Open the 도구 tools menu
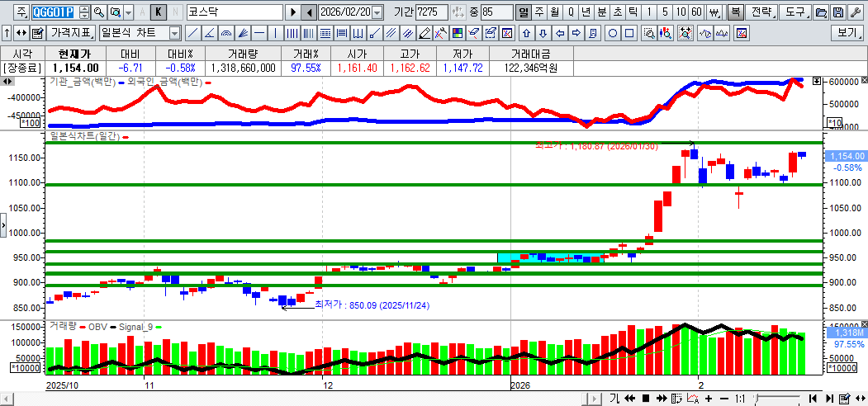Viewport: 868px width, 406px height. [795, 12]
